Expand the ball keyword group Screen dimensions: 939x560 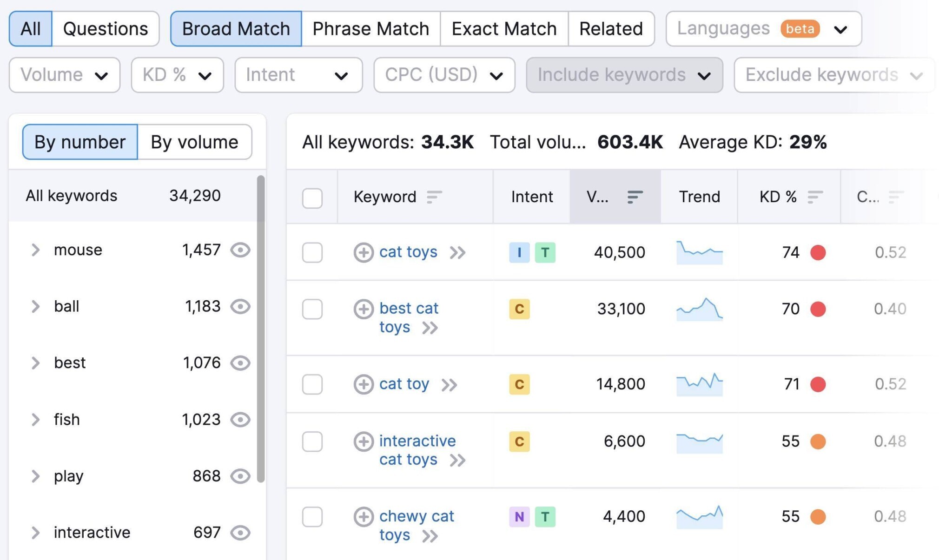click(x=35, y=306)
